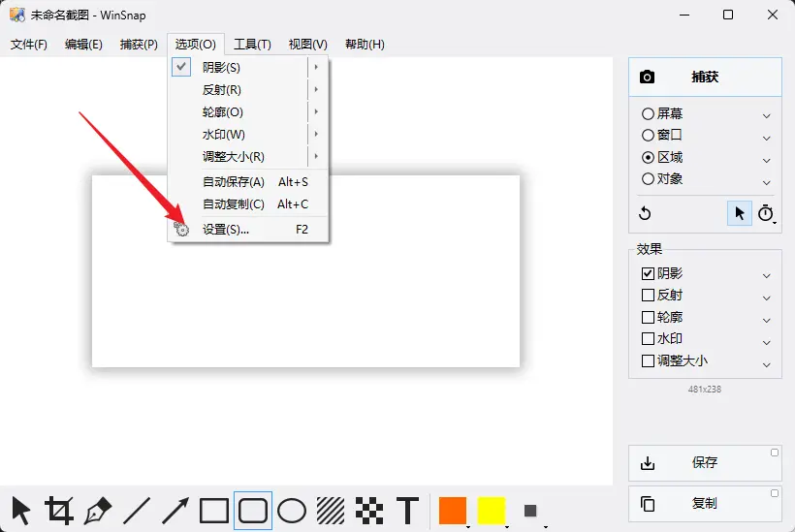This screenshot has height=532, width=795.
Task: Pick the orange foreground color swatch
Action: pos(453,511)
